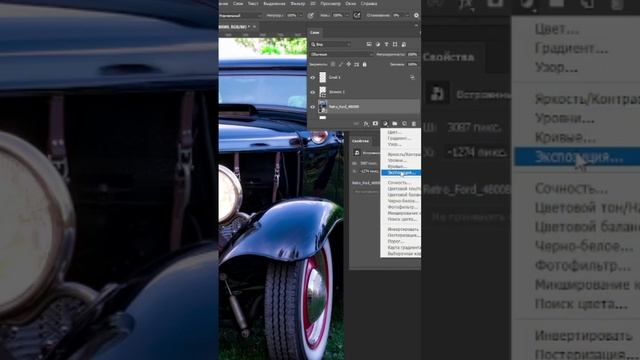Create a new layer in center Layers panel
The width and height of the screenshot is (640, 360).
(404, 124)
